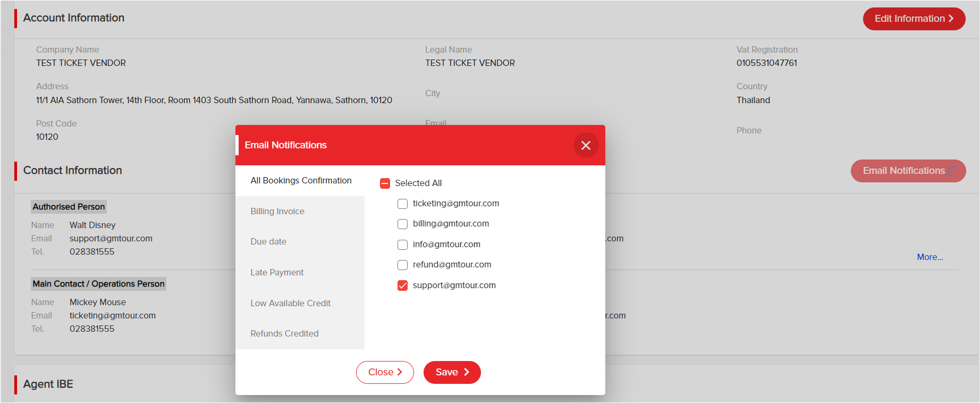Screen dimensions: 980x403
Task: Open the Low Available Credit tab
Action: (x=300, y=303)
